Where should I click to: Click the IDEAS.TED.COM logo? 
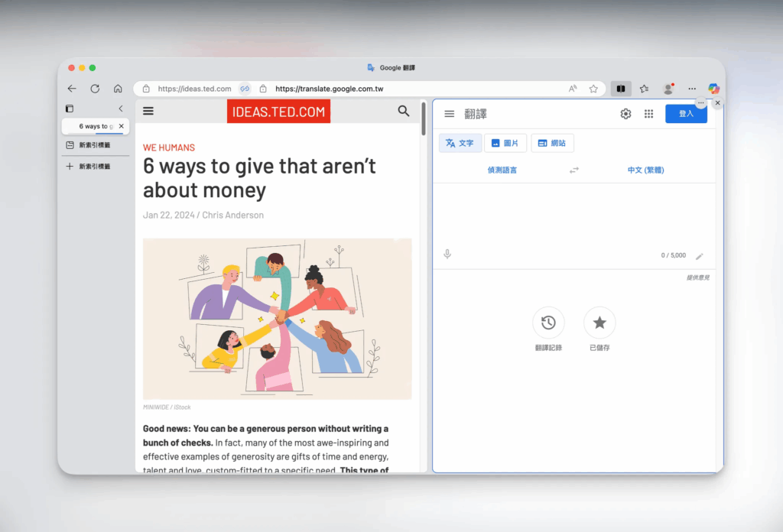(278, 112)
